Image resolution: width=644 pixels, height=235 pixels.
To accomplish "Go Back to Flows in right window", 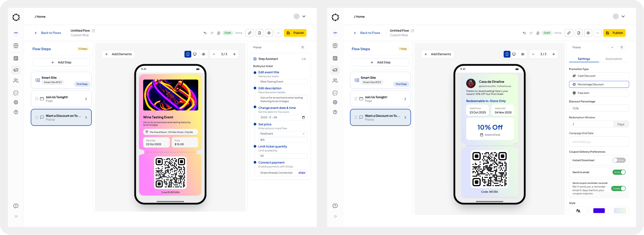I will (x=367, y=33).
